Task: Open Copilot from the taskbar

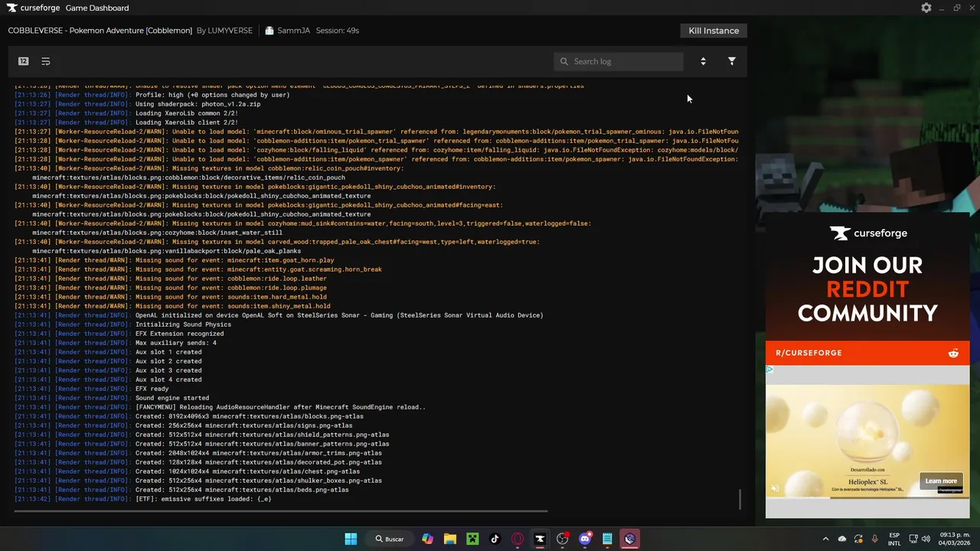Action: pyautogui.click(x=427, y=539)
